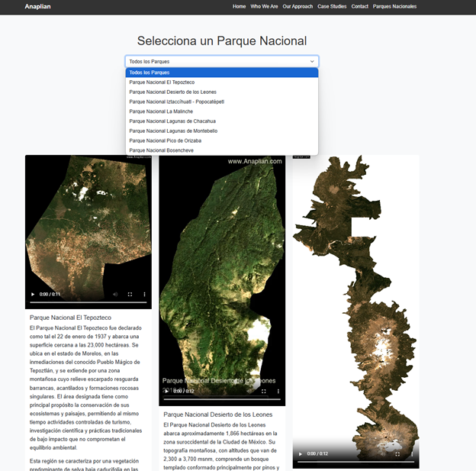This screenshot has width=476, height=471.
Task: Choose highlighted Todos los Parques option
Action: click(222, 73)
